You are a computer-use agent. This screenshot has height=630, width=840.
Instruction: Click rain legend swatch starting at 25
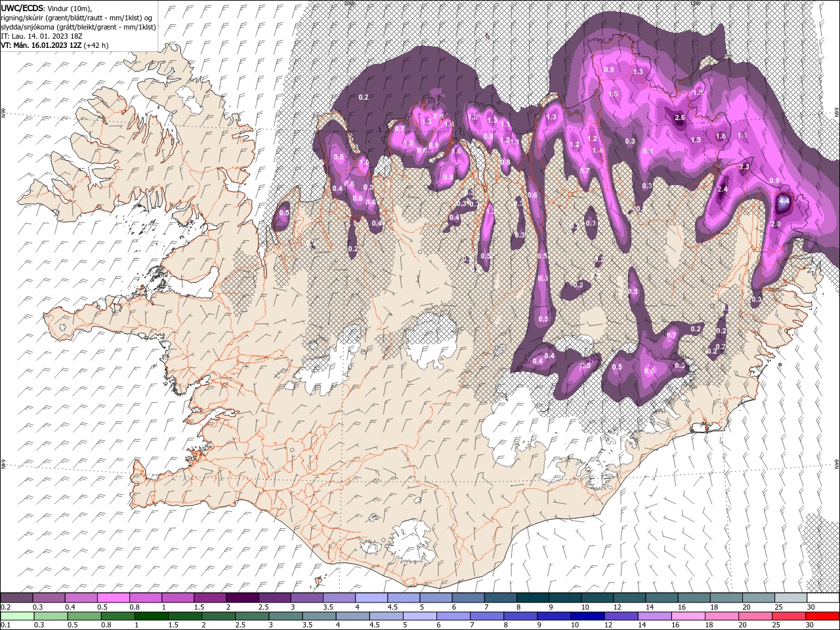click(788, 616)
